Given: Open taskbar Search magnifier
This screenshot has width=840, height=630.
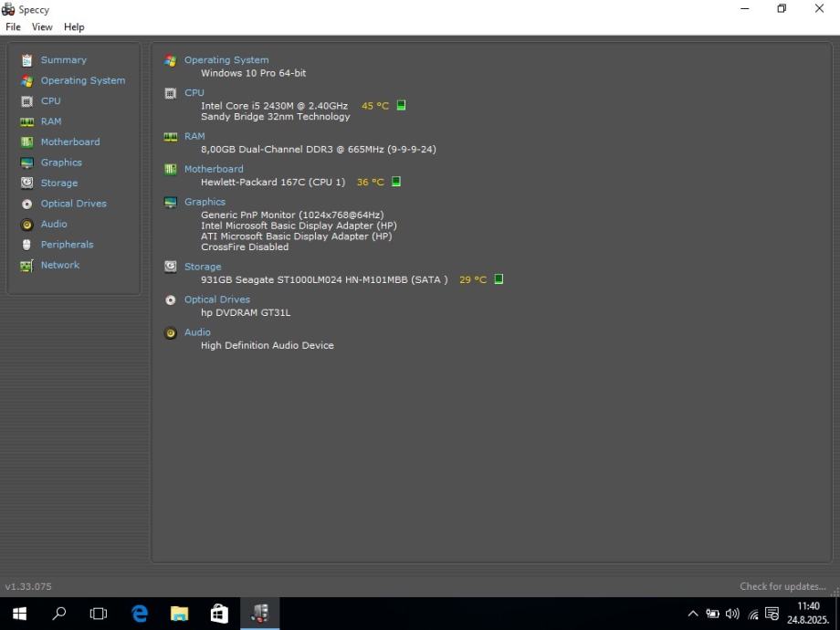Looking at the screenshot, I should pyautogui.click(x=59, y=614).
